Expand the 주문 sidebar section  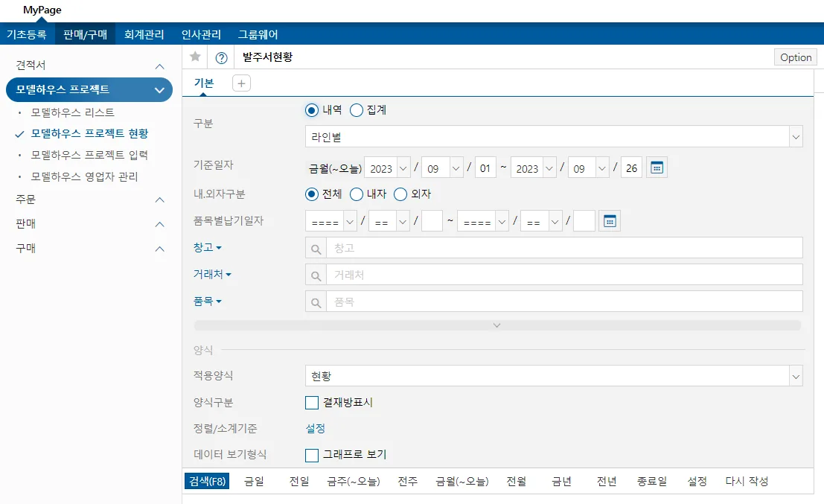160,200
